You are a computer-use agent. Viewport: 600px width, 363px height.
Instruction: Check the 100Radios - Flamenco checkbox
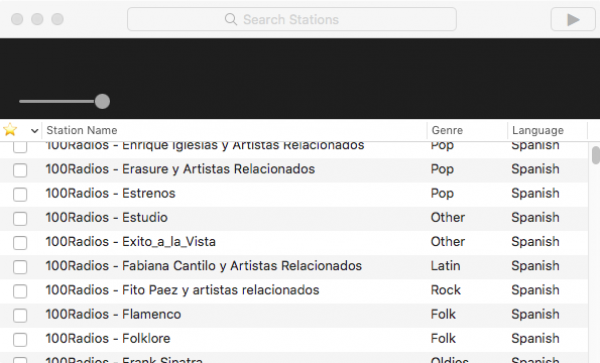click(20, 315)
